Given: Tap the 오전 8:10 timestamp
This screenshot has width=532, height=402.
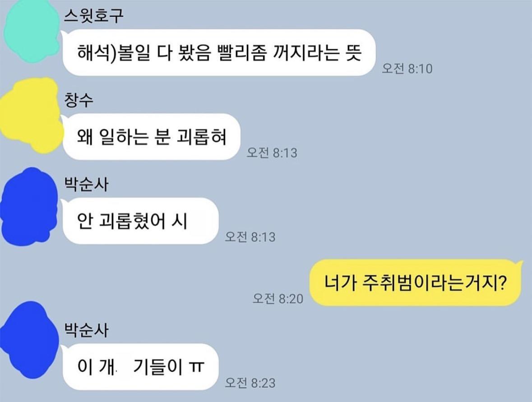Looking at the screenshot, I should pyautogui.click(x=407, y=69).
